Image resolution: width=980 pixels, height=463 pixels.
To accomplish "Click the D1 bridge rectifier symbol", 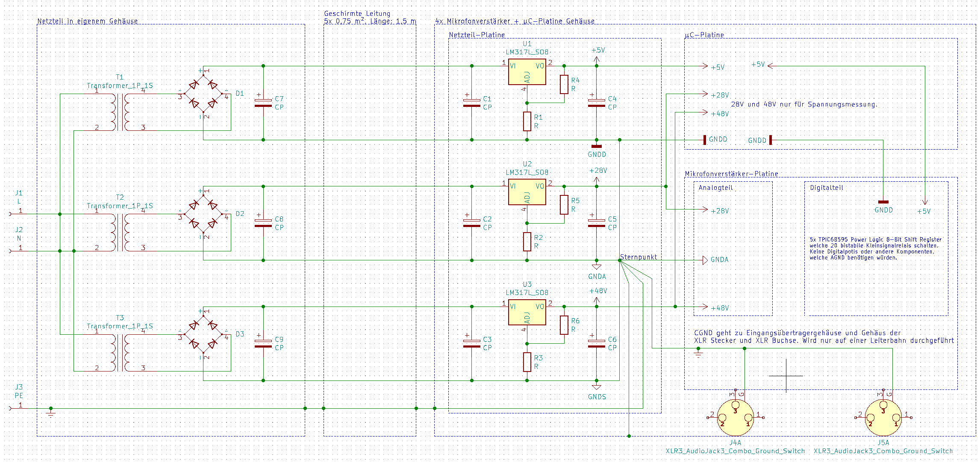I will click(x=203, y=94).
